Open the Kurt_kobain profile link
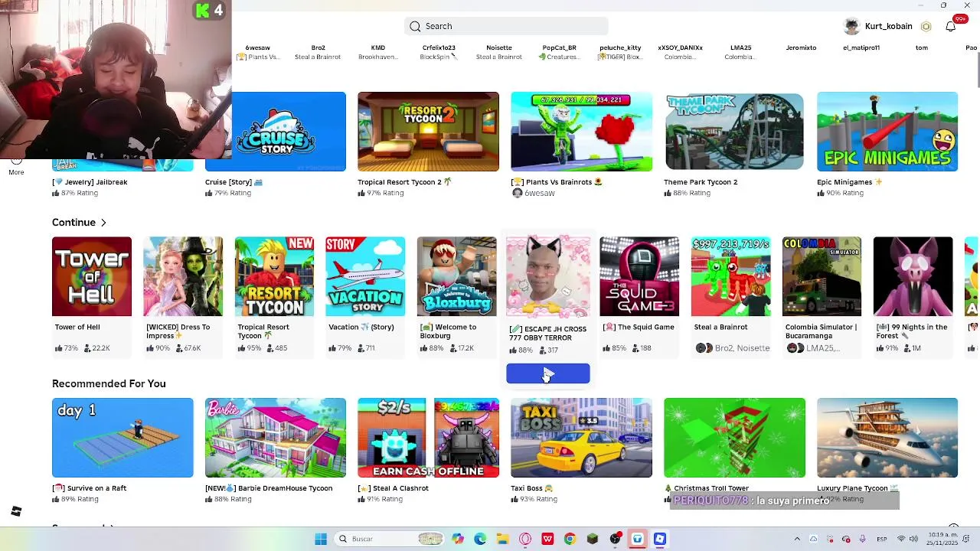The width and height of the screenshot is (980, 551). coord(888,26)
